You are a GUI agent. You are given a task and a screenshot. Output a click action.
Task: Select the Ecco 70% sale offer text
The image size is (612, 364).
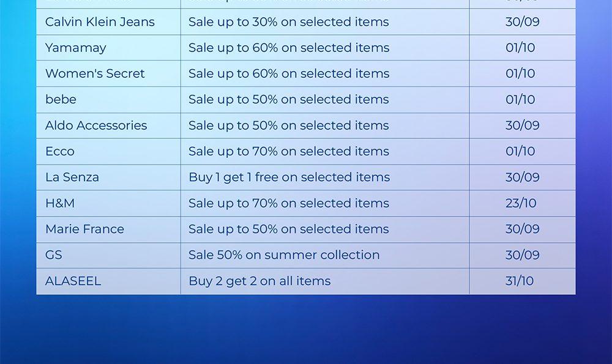point(288,151)
